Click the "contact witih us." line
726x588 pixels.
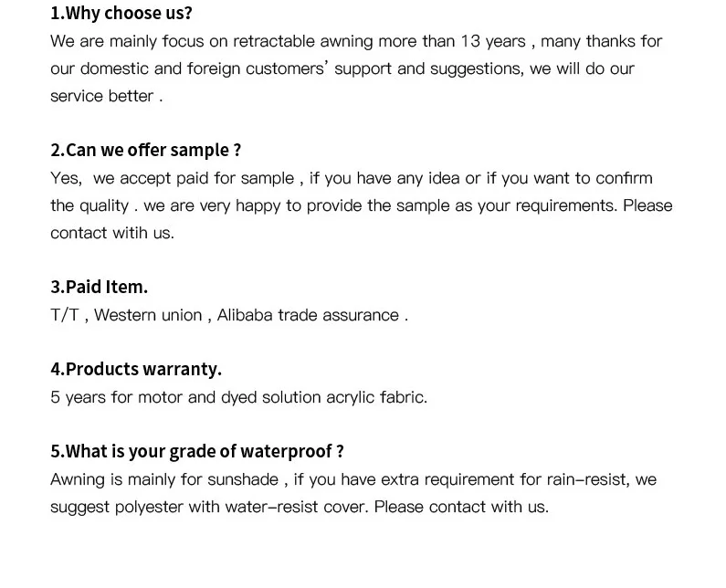[x=111, y=233]
